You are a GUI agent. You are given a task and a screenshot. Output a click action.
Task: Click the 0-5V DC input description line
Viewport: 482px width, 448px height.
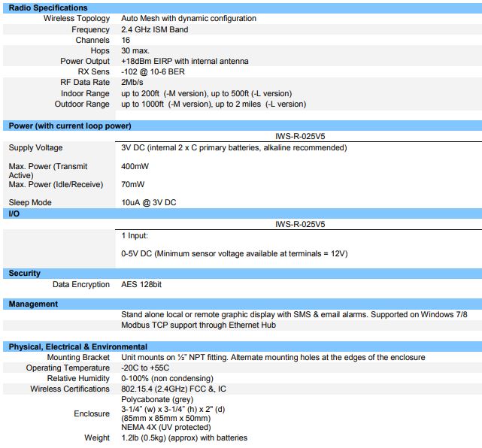coord(234,253)
